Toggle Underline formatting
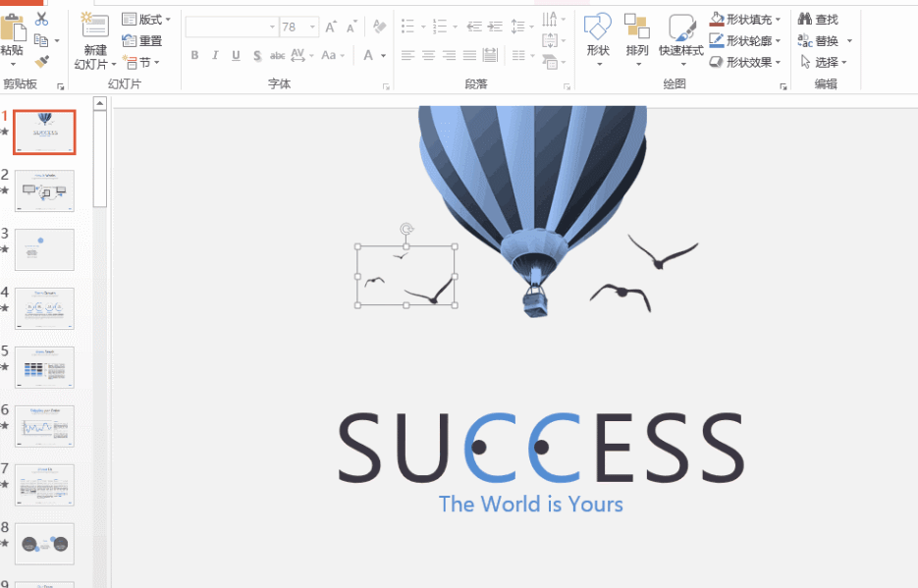Image resolution: width=918 pixels, height=588 pixels. tap(236, 56)
